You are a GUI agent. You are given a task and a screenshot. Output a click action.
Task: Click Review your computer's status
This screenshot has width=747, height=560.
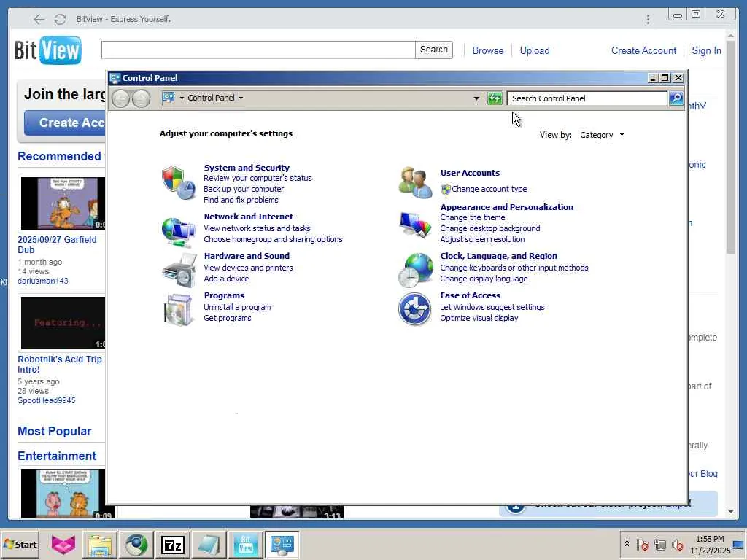258,178
